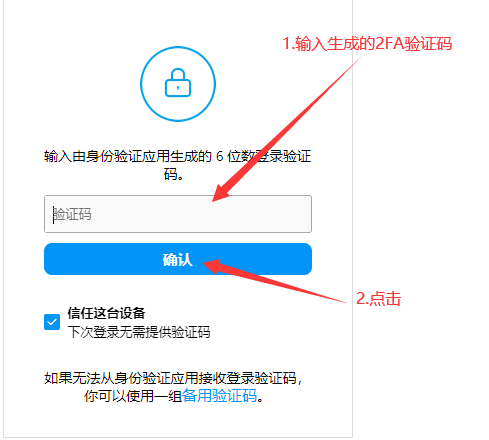
Task: Click the 下次登录无需提供验证码 description text
Action: [x=139, y=332]
